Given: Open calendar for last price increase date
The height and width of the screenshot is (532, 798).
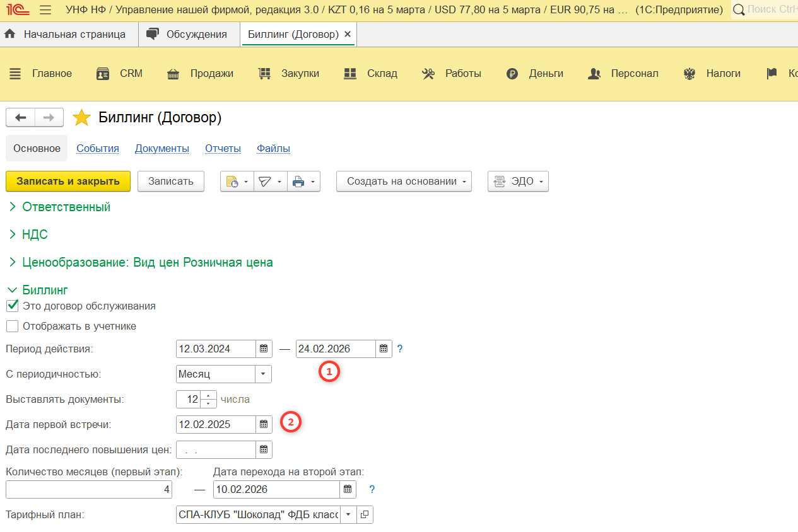Looking at the screenshot, I should [264, 449].
